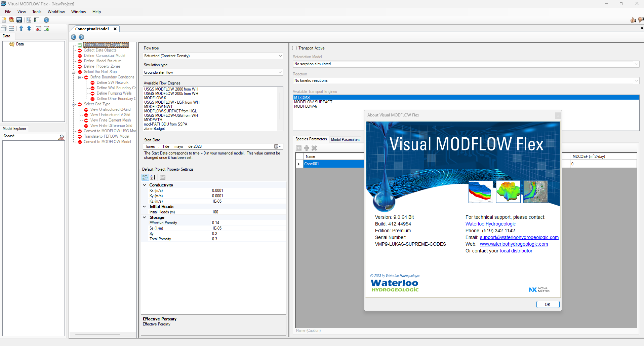Open a new project with the New toolbar icon
The image size is (644, 346).
(x=3, y=20)
